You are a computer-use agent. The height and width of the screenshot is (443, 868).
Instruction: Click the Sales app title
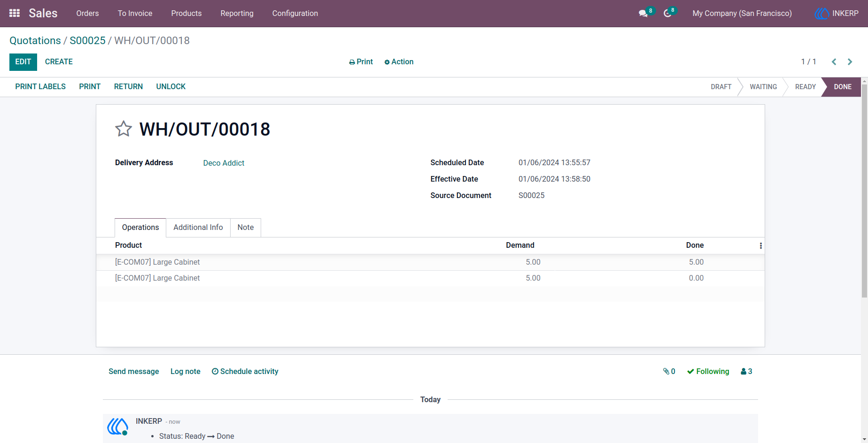[43, 13]
